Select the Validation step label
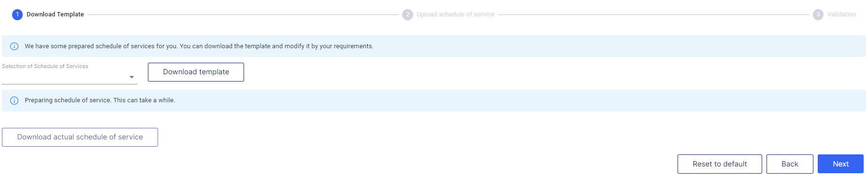 tap(841, 14)
